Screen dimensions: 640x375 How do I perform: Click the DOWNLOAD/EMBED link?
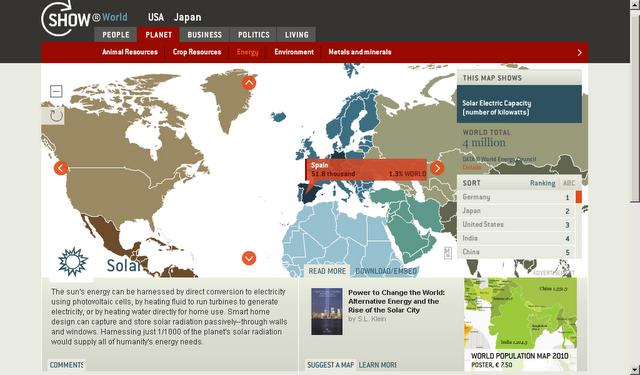coord(386,271)
